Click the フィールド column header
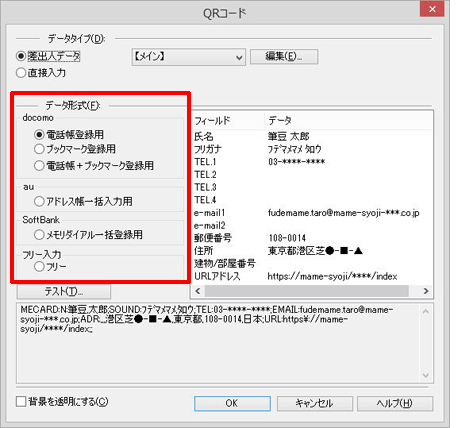This screenshot has width=470, height=428. [228, 121]
